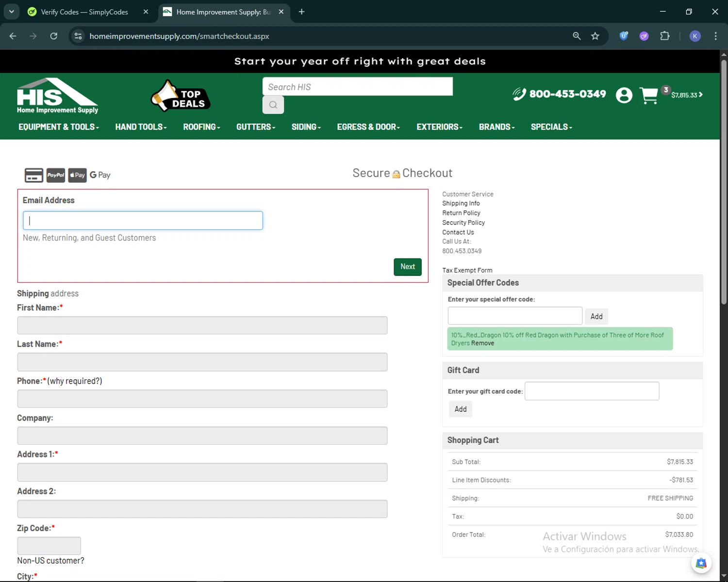Select the credit card payment icon
728x582 pixels.
34,175
